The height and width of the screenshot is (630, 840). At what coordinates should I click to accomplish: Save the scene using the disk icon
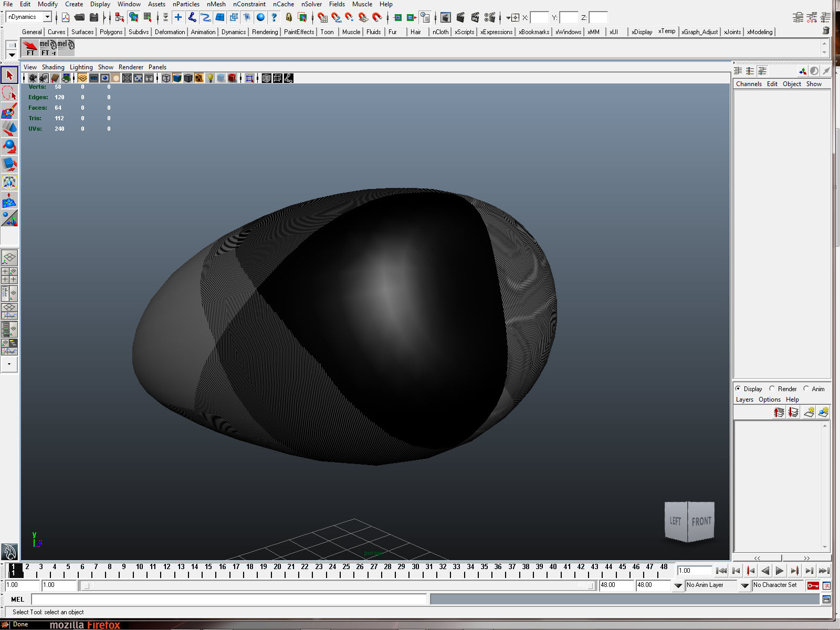pos(94,17)
